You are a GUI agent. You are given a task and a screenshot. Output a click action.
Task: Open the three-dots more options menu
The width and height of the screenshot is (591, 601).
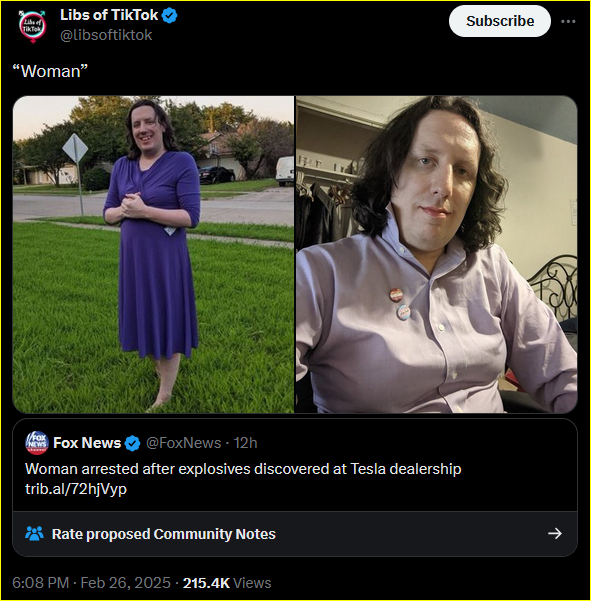tap(568, 21)
